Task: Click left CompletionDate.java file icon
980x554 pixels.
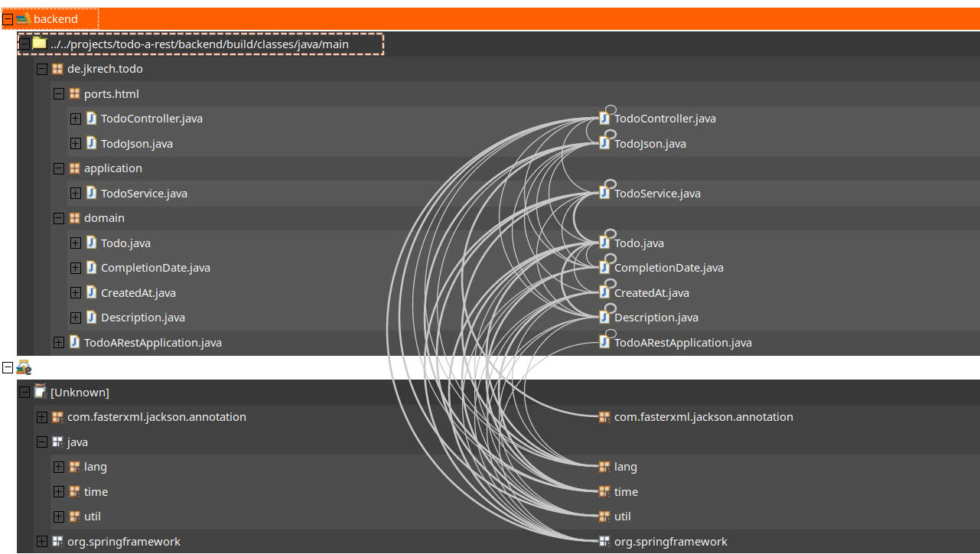Action: coord(91,268)
